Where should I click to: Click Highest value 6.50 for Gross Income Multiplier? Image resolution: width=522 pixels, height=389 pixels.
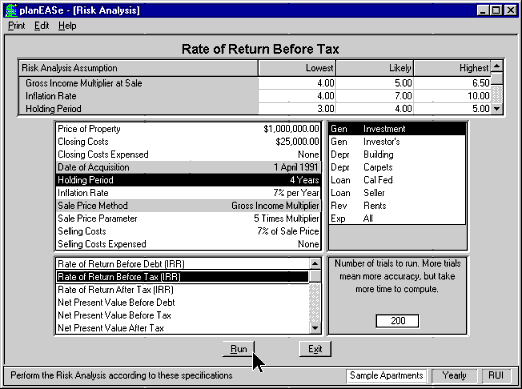[x=452, y=83]
